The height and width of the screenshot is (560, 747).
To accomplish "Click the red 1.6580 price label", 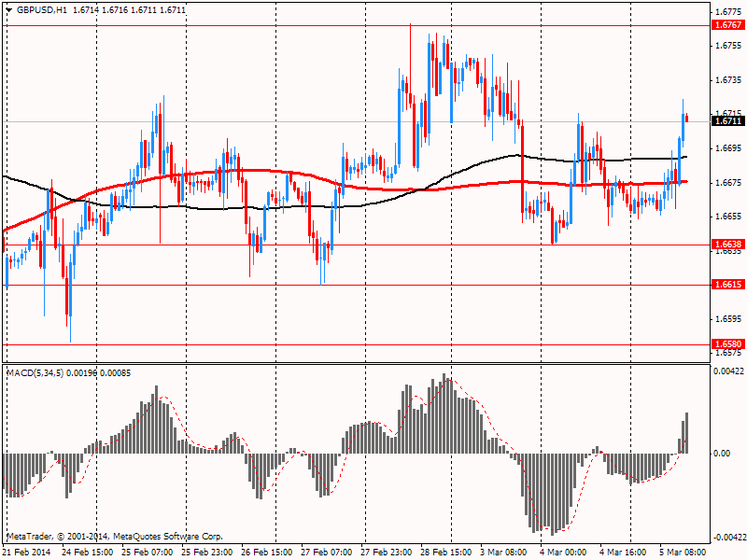I will point(727,343).
